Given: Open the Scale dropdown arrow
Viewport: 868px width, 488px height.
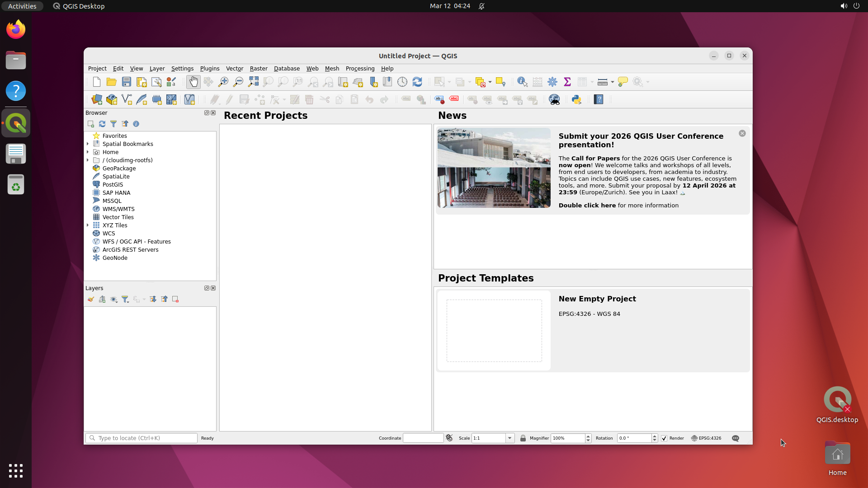Looking at the screenshot, I should (510, 438).
